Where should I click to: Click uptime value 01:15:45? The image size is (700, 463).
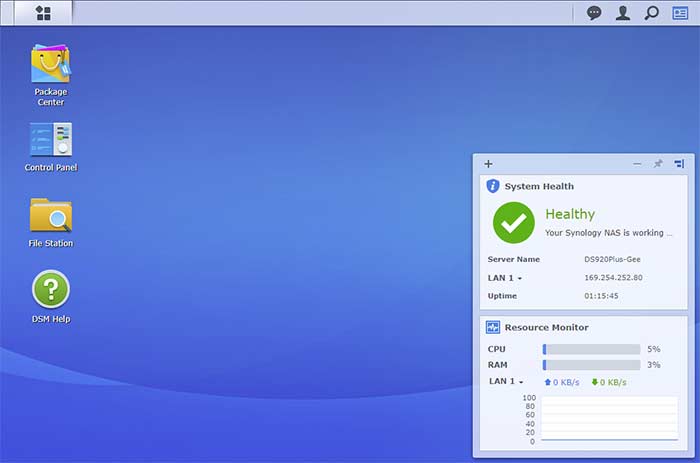point(601,296)
